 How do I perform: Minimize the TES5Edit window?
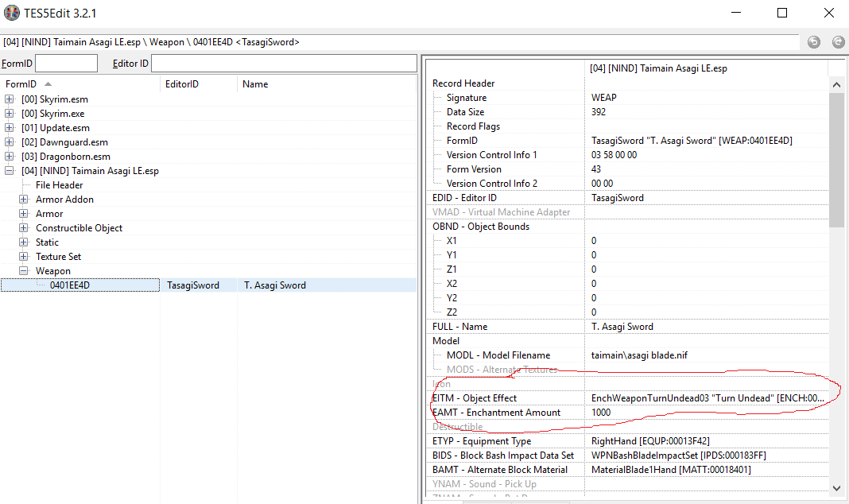[x=735, y=13]
